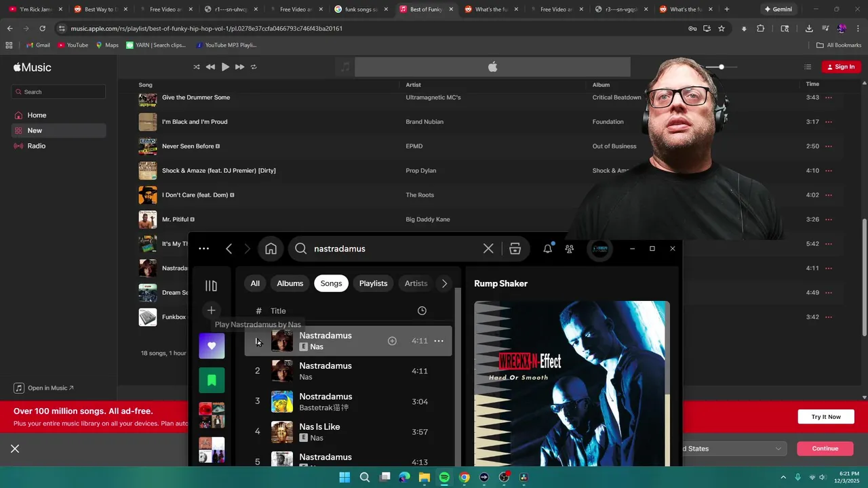Open more options for highlighted Nastradamus row

(439, 341)
